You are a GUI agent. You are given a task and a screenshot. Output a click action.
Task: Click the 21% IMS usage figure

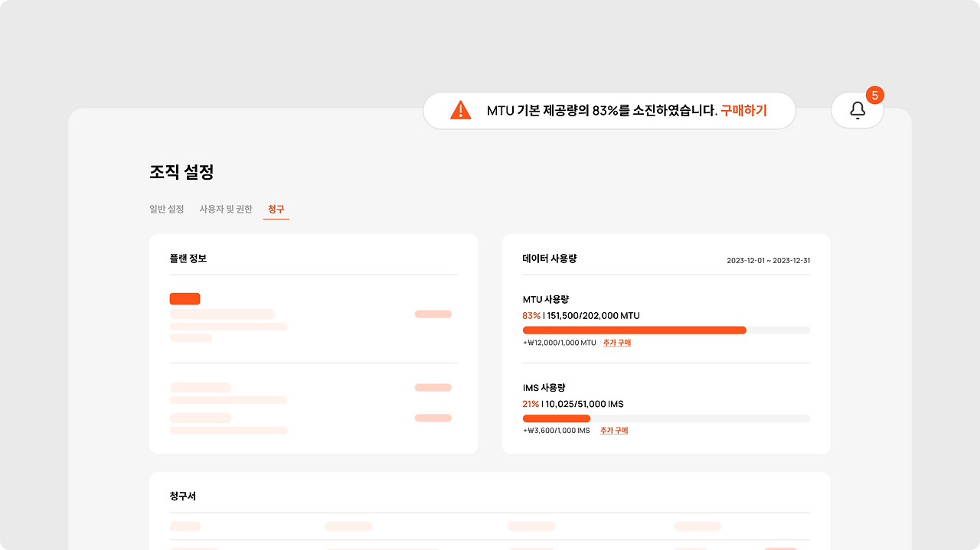[x=531, y=404]
